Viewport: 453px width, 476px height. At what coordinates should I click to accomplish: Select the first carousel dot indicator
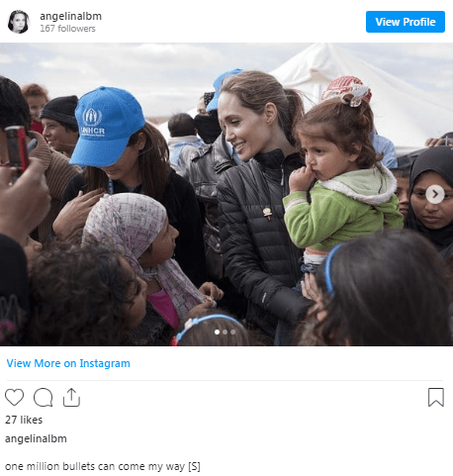point(217,332)
